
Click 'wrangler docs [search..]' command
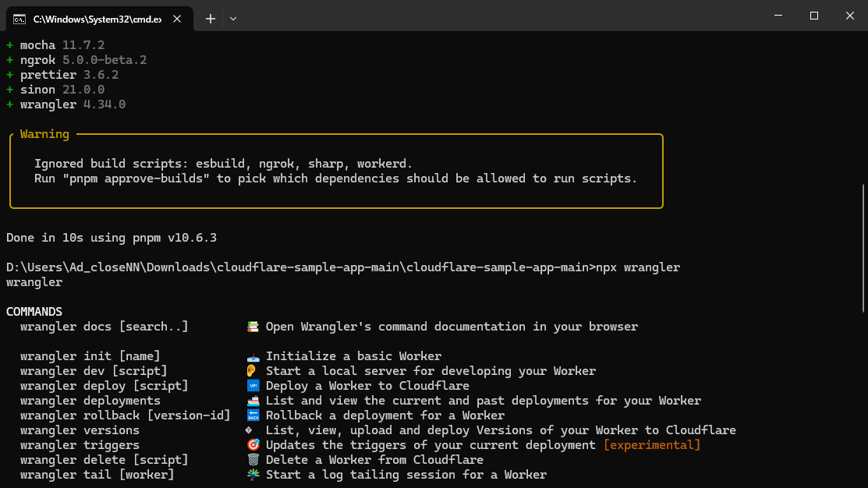[104, 327]
